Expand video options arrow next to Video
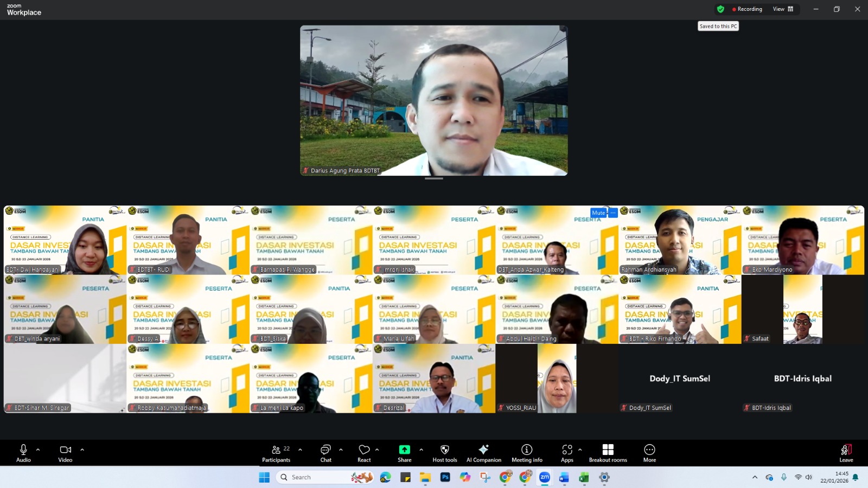This screenshot has height=488, width=868. pos(82,450)
